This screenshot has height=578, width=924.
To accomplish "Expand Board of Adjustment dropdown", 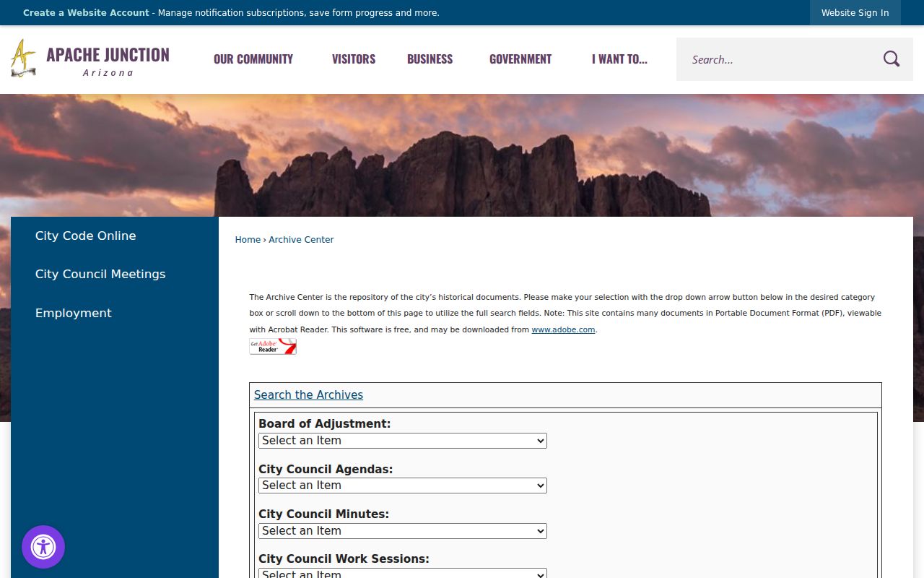I will 403,441.
